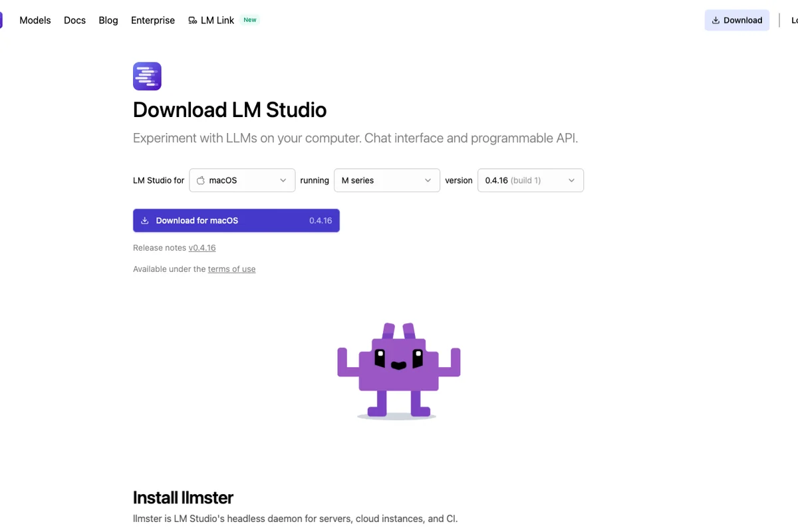Go to the Blog page
This screenshot has height=532, width=798.
pos(108,20)
